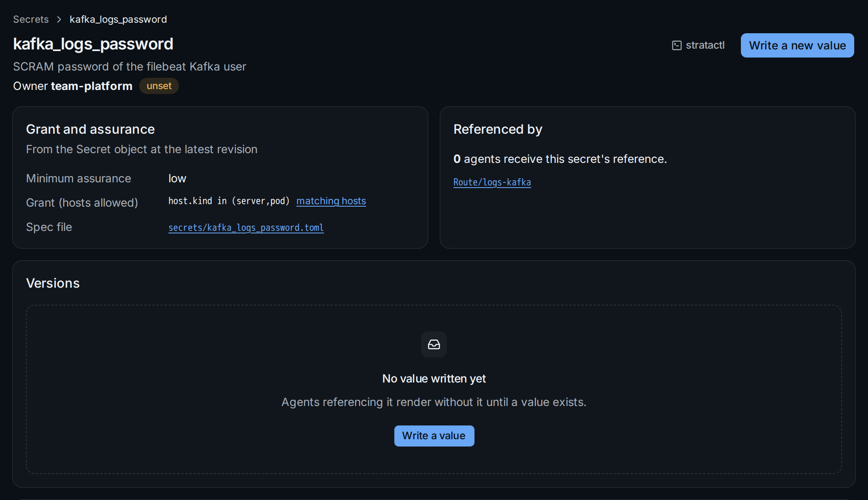Click the grant expression host.kind in (server,pod)
This screenshot has width=868, height=500.
(x=229, y=201)
